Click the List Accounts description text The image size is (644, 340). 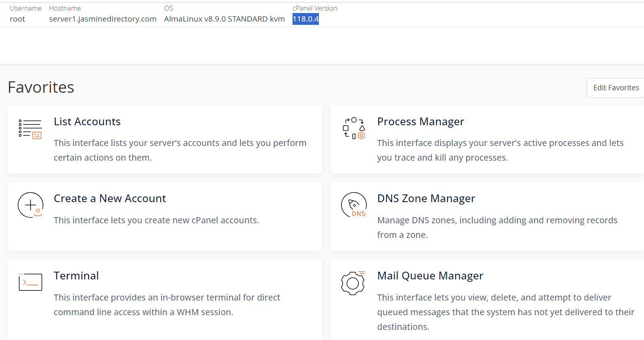[x=180, y=150]
